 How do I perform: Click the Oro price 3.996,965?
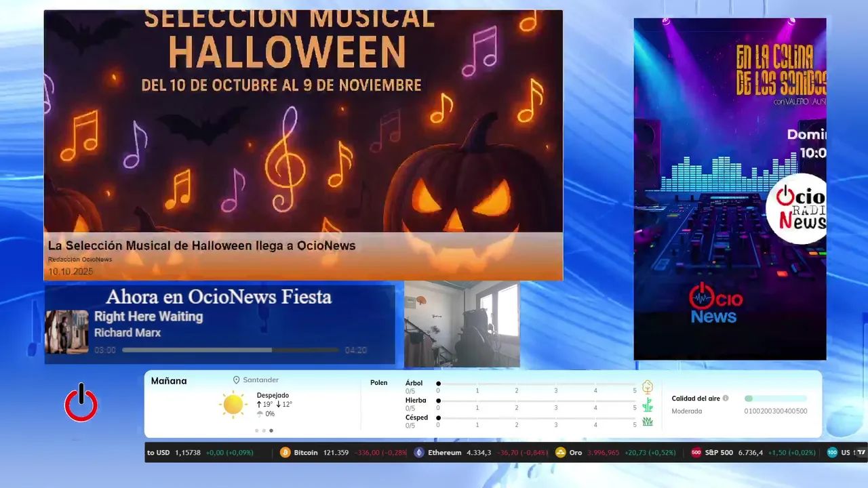tap(604, 453)
